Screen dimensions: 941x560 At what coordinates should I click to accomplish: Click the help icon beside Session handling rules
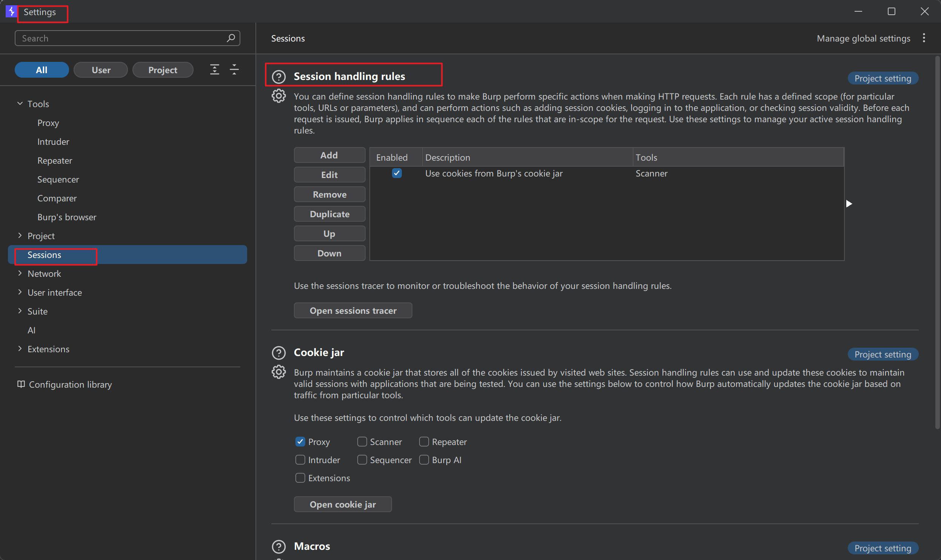278,77
